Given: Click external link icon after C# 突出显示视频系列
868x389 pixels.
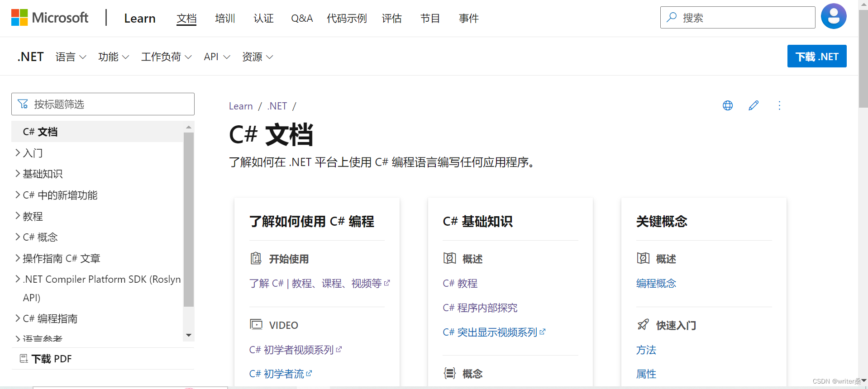Looking at the screenshot, I should (543, 332).
